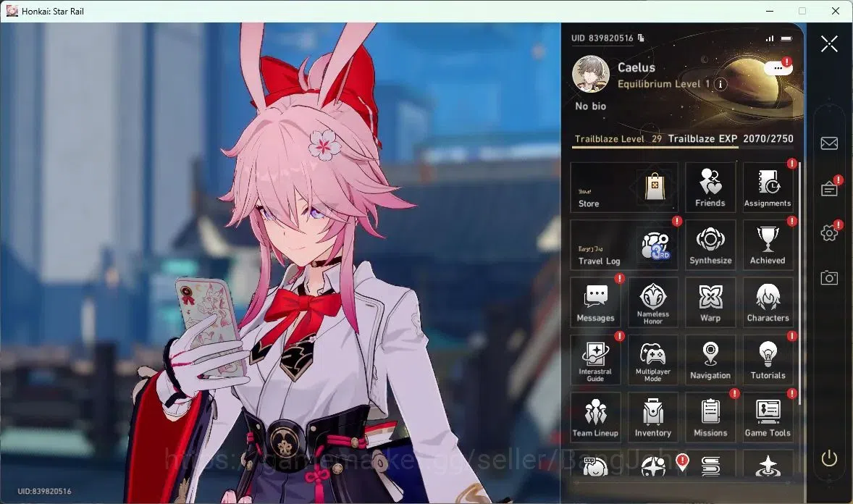The image size is (853, 504).
Task: Maximize the Honkai: Star Rail window
Action: (x=802, y=11)
